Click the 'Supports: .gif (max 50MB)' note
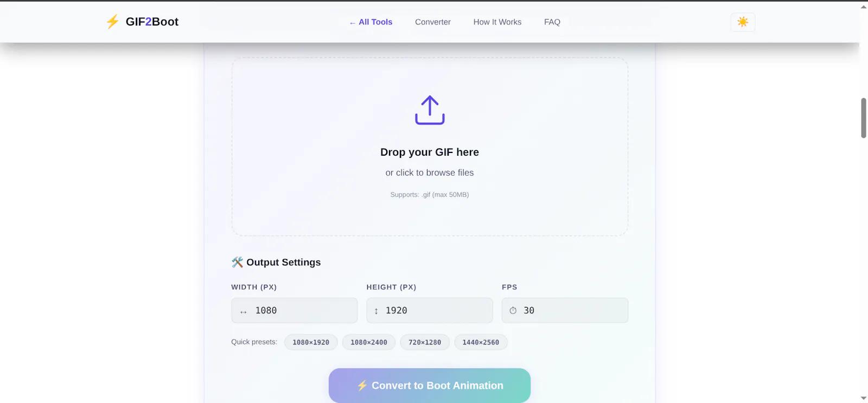 [430, 195]
